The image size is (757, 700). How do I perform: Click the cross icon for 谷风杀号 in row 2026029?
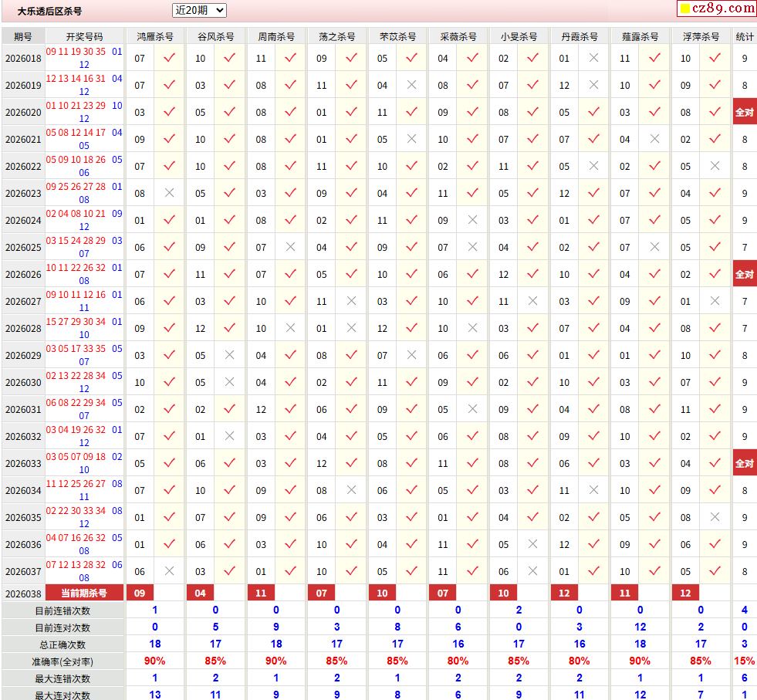tap(229, 355)
